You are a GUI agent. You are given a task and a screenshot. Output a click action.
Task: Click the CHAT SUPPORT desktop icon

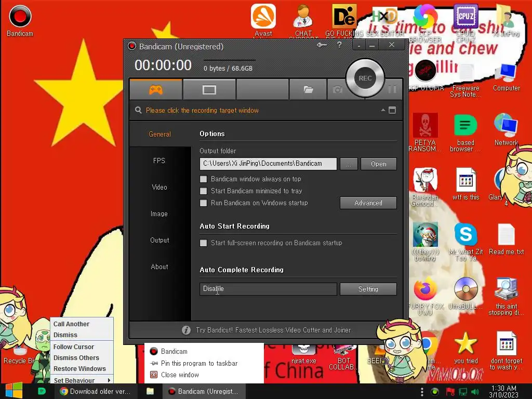303,20
